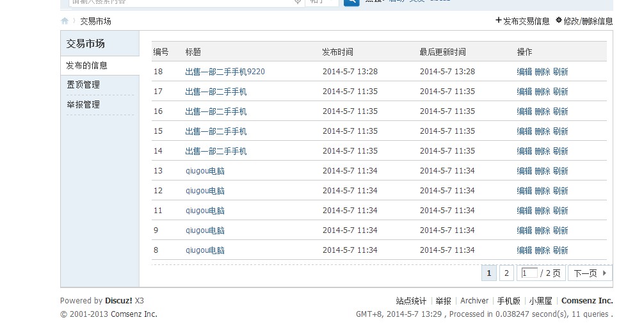Click 删除 for listing 15
Screen dimensions: 644x329
click(x=543, y=131)
